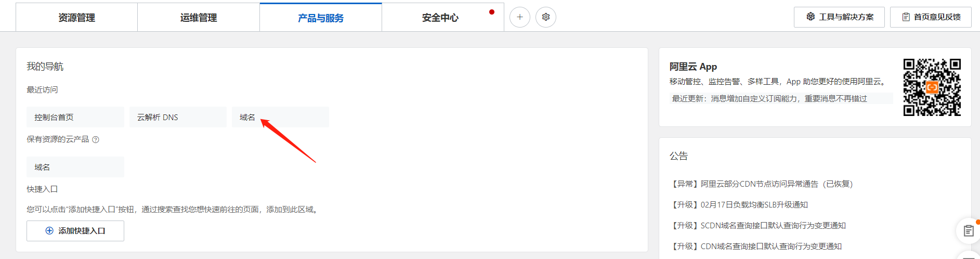Open the CDN域名查询接口默认查询行为变更通知 announcement
The image size is (980, 259).
[755, 247]
